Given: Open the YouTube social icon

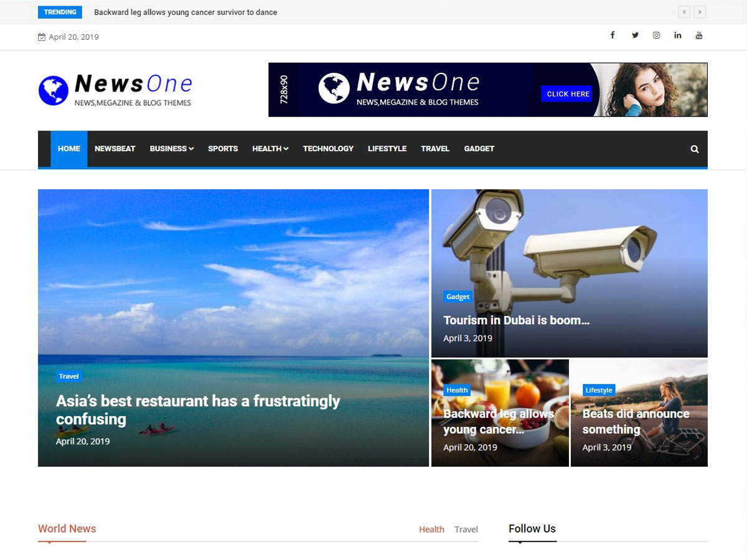Looking at the screenshot, I should coord(699,35).
